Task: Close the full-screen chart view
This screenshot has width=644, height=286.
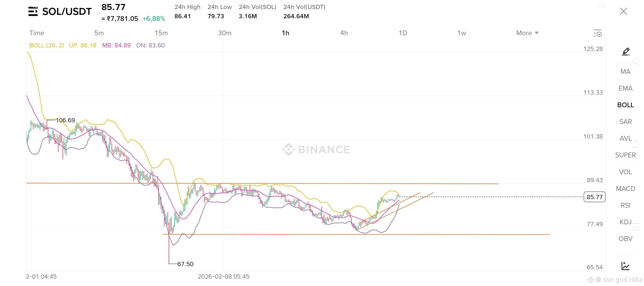Action: [x=623, y=11]
